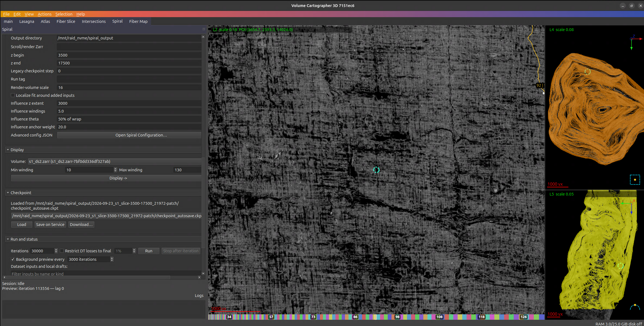Click the Filter inputs by name or kind field
The height and width of the screenshot is (326, 644).
click(x=106, y=274)
